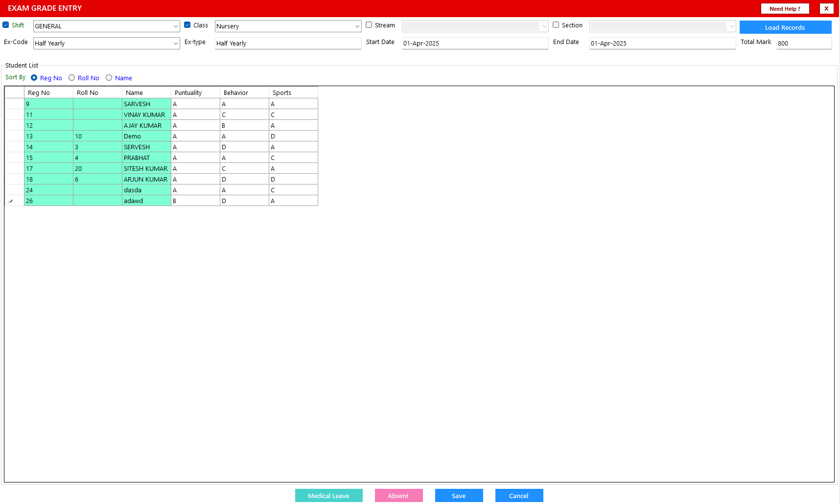Click Sports grade D for ARJUN KUMAR
This screenshot has height=504, width=840.
[294, 179]
